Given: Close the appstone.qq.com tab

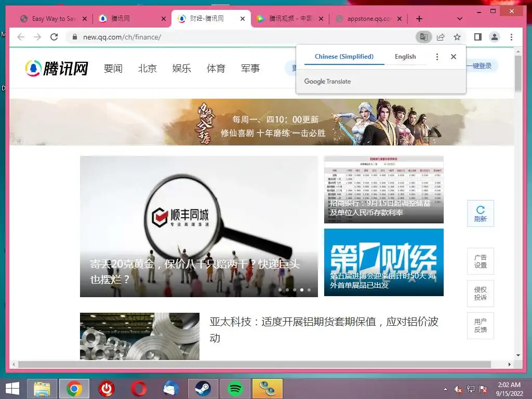Looking at the screenshot, I should point(400,19).
